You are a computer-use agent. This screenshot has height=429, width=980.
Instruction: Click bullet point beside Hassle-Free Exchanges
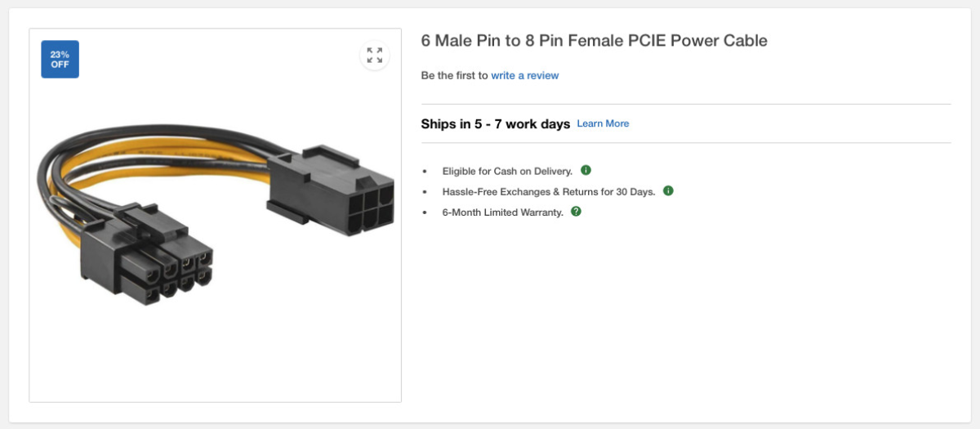click(425, 192)
